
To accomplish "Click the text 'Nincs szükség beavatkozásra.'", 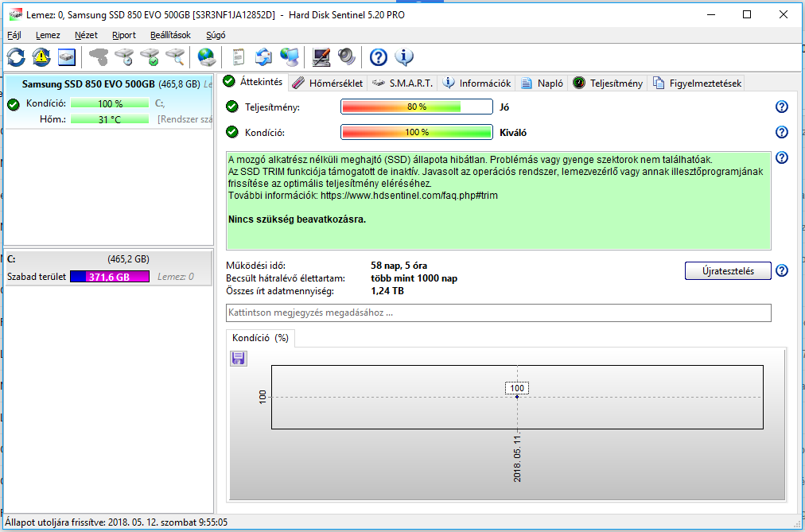I will 297,219.
